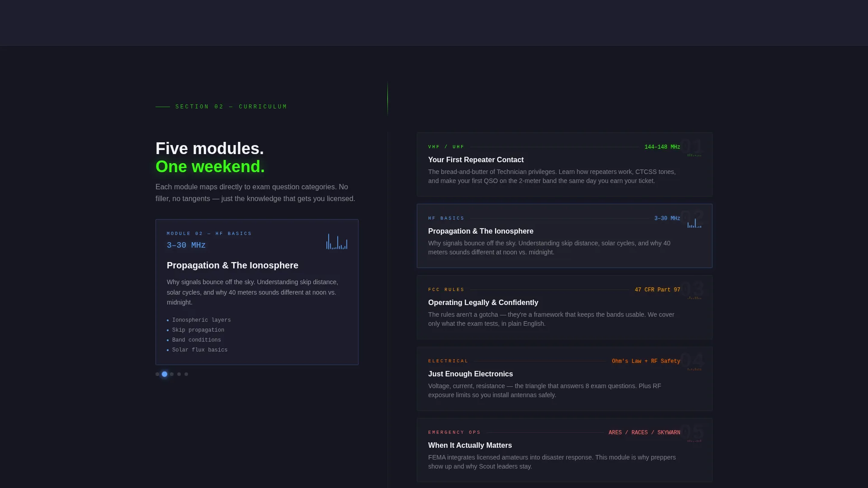Click the ARES / RACES / SKYWARN label
Screen dimensions: 868x488
coord(644,432)
